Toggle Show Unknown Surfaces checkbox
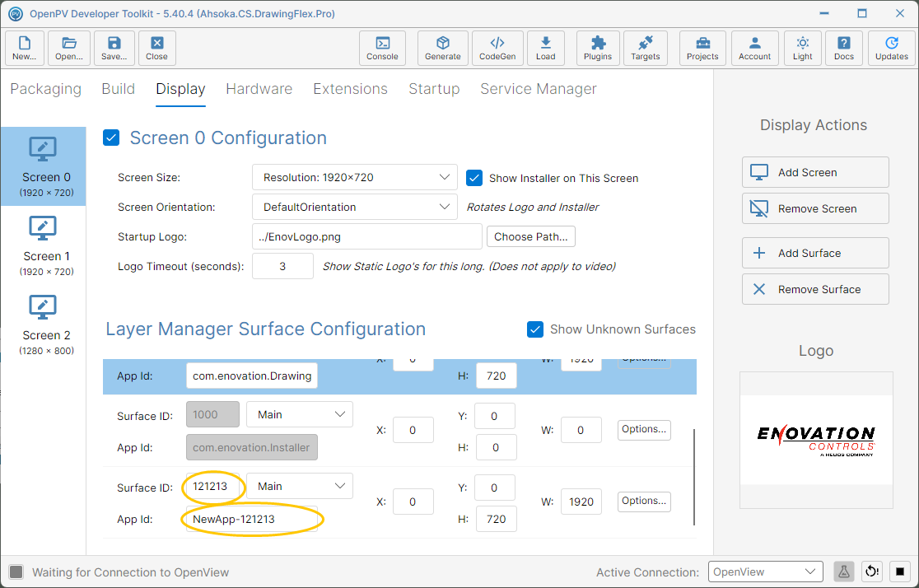Viewport: 919px width, 588px height. (535, 329)
